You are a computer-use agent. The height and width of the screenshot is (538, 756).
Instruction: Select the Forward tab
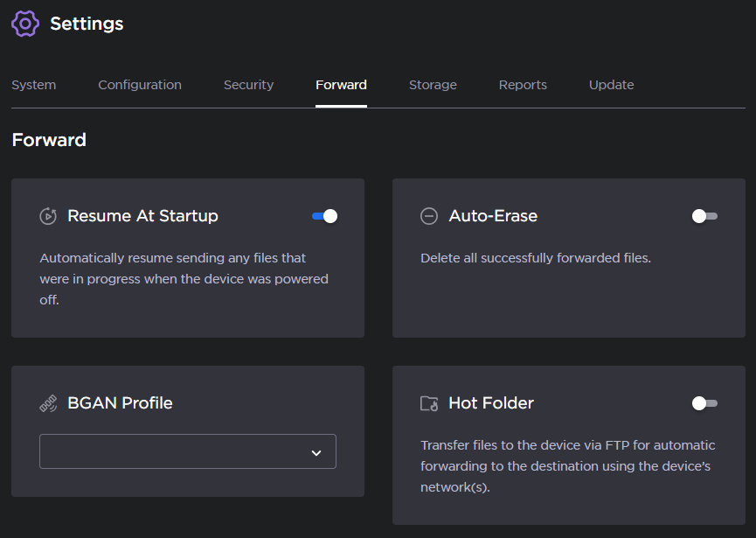click(x=341, y=85)
